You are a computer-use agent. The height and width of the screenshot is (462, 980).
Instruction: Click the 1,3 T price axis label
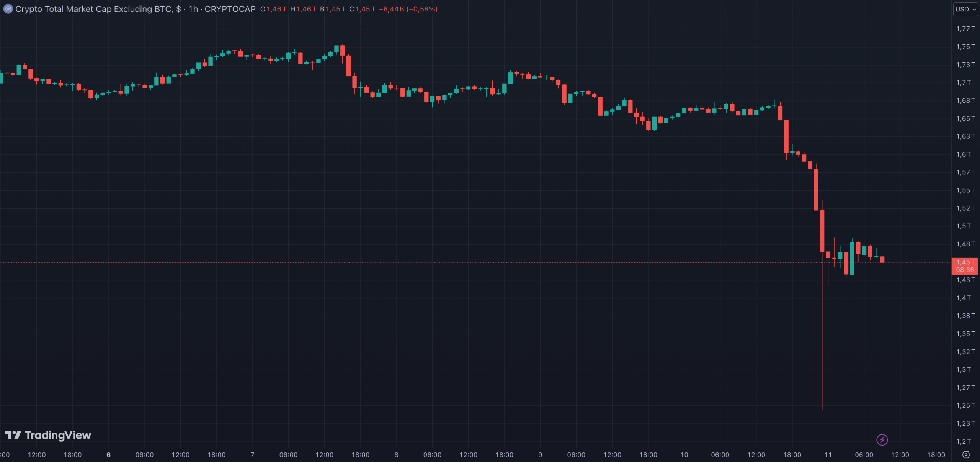click(x=964, y=370)
